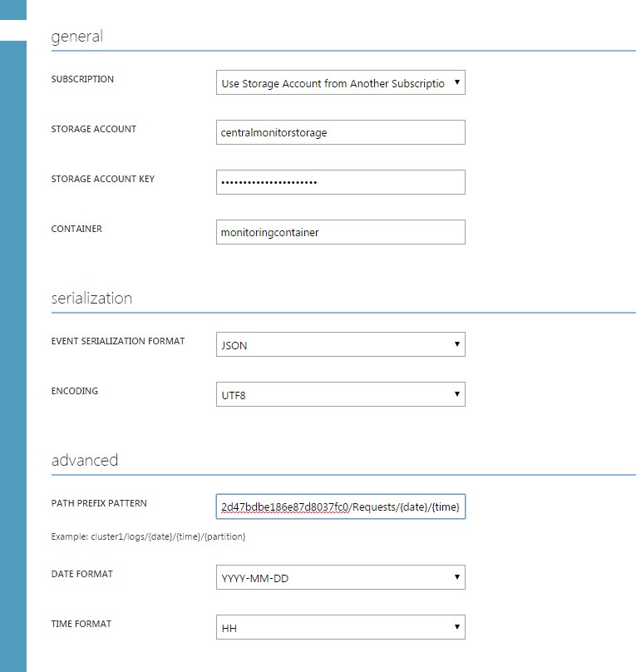Click the example text 'cluster1/logs/{date}/{time}/{partition}'

[168, 536]
